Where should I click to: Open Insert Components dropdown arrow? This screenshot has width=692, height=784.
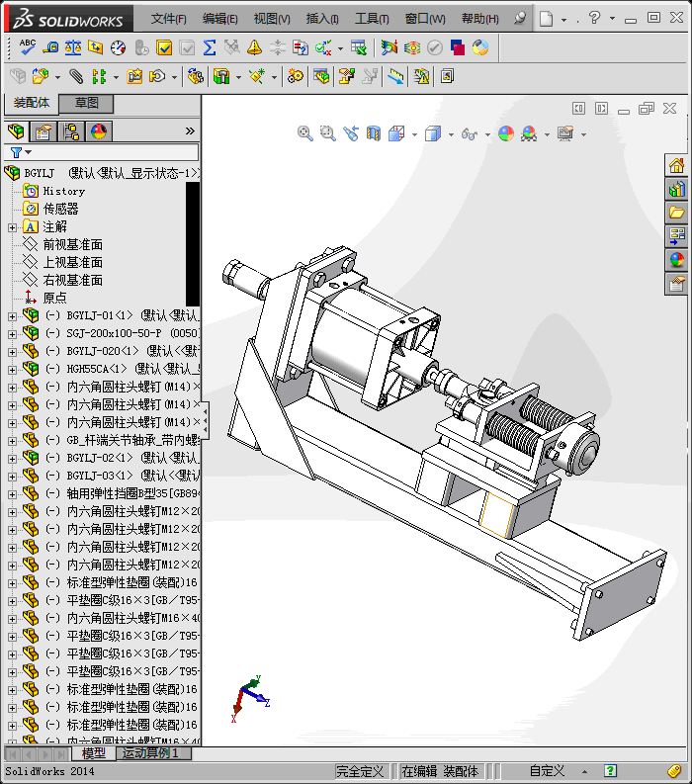click(x=58, y=77)
